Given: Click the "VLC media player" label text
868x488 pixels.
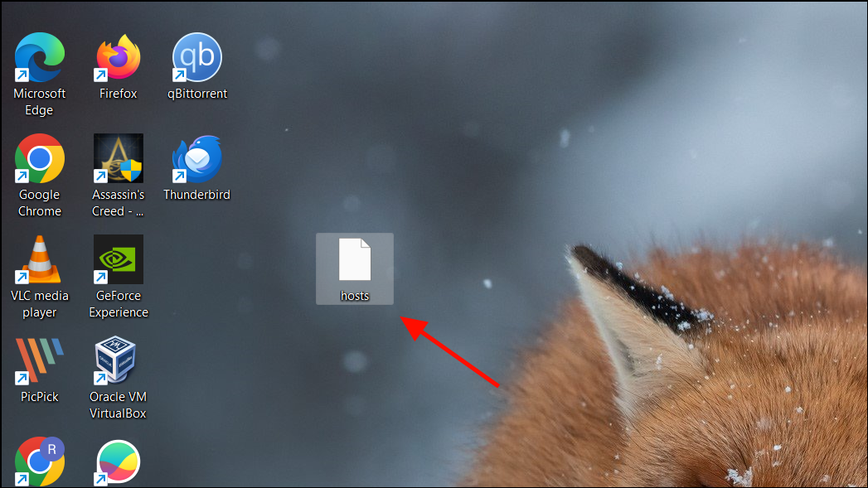Looking at the screenshot, I should click(x=39, y=304).
